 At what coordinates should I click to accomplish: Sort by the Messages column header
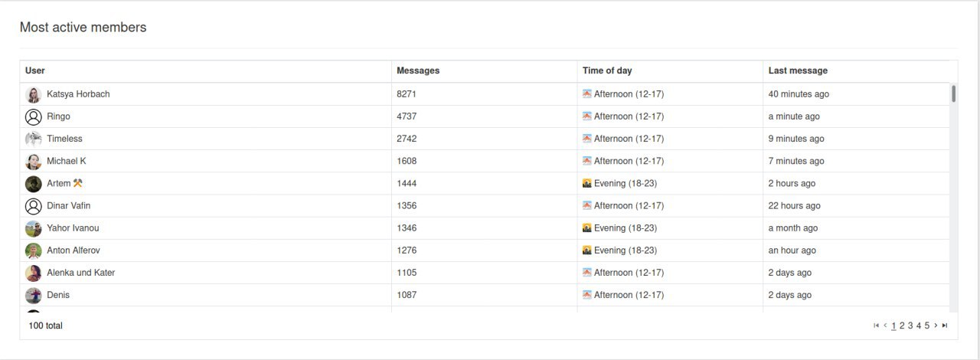418,70
